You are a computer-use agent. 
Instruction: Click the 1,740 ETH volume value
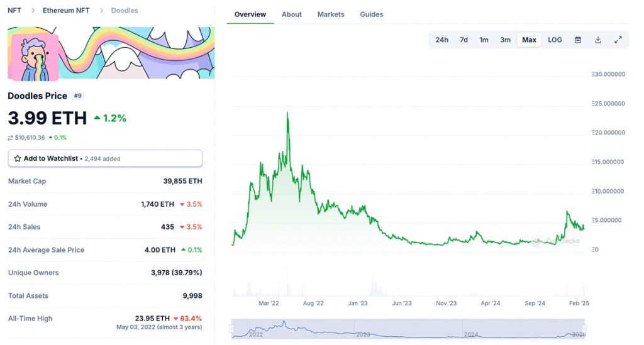coord(158,204)
